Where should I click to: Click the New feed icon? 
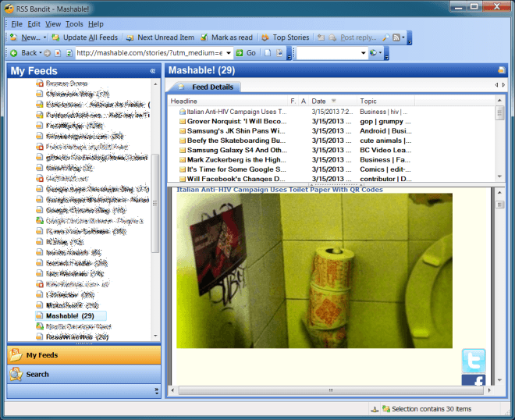click(x=13, y=37)
